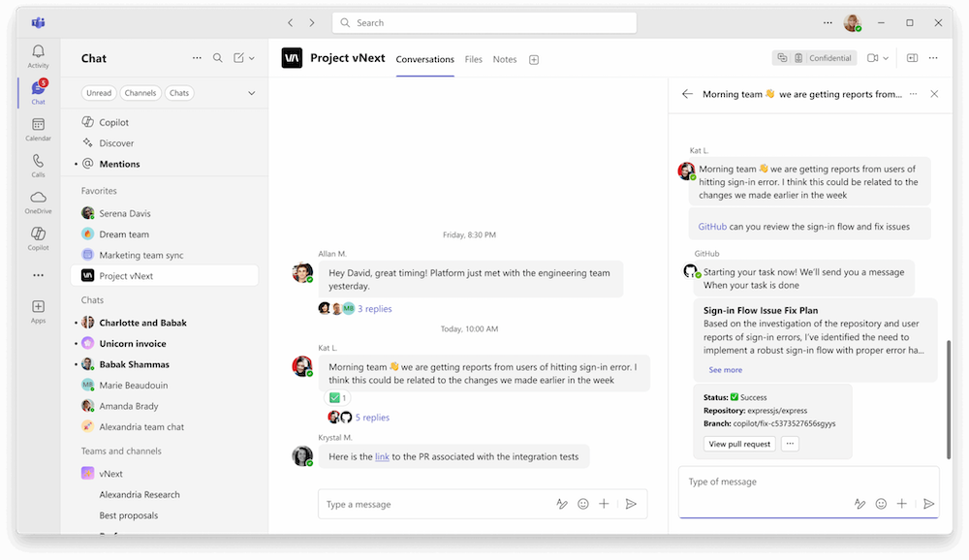The height and width of the screenshot is (560, 969).
Task: Select the Unread filter pill
Action: tap(99, 92)
